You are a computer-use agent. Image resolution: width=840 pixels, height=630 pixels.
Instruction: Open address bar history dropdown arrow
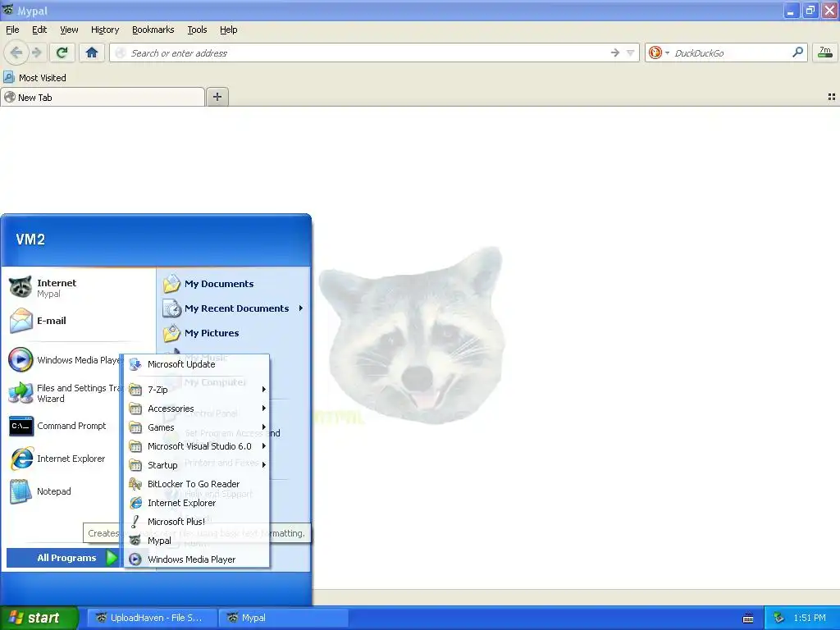coord(631,52)
